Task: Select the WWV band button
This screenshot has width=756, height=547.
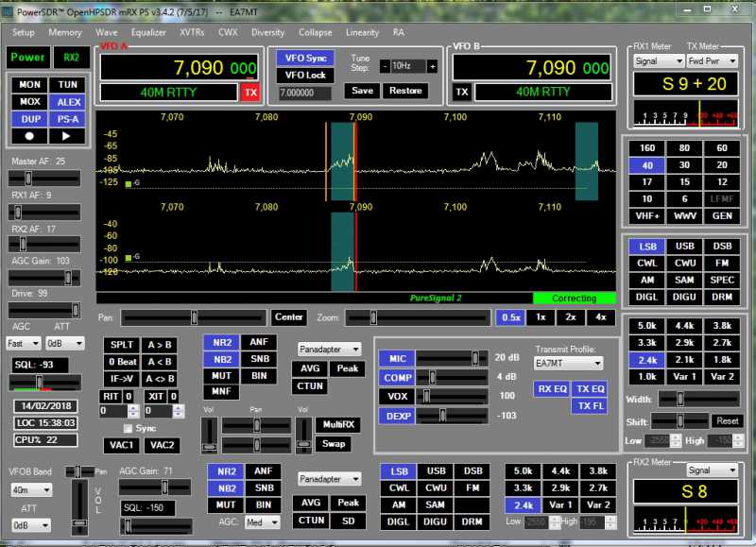Action: 684,216
